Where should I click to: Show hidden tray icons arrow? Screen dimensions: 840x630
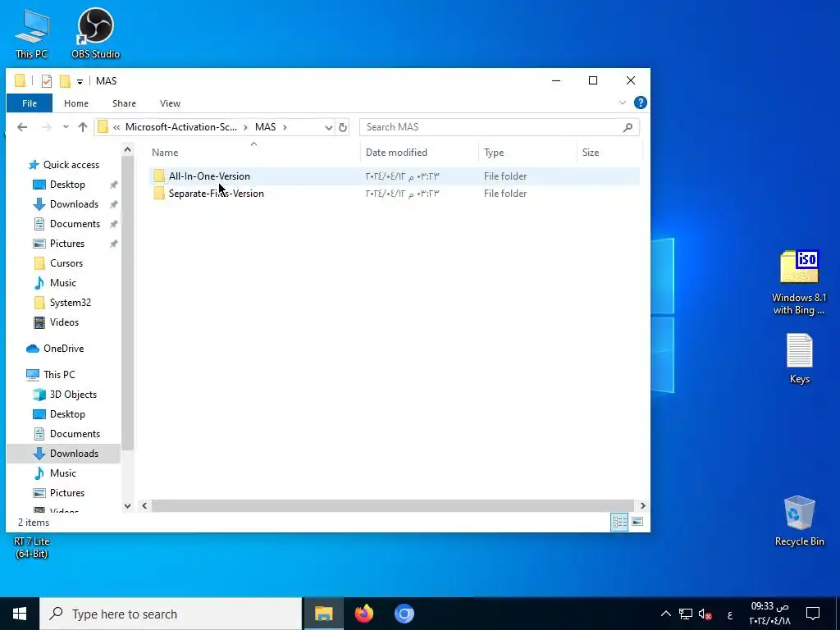(x=666, y=614)
